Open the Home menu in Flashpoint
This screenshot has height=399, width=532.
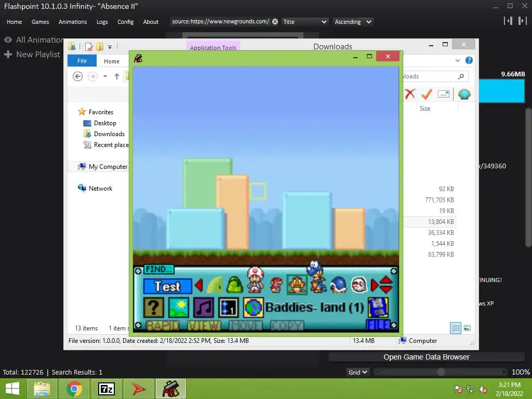pyautogui.click(x=14, y=22)
